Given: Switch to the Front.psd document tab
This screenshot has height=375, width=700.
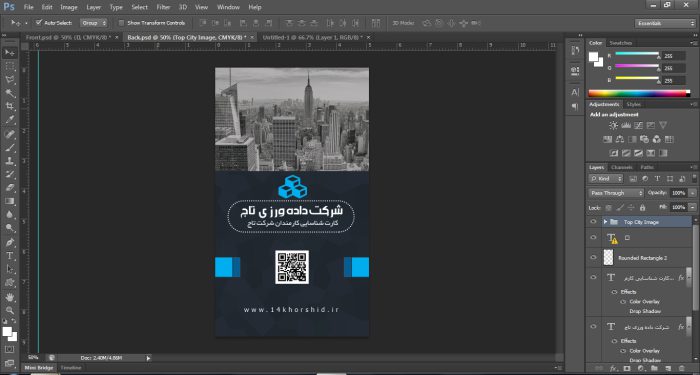Looking at the screenshot, I should [x=68, y=38].
